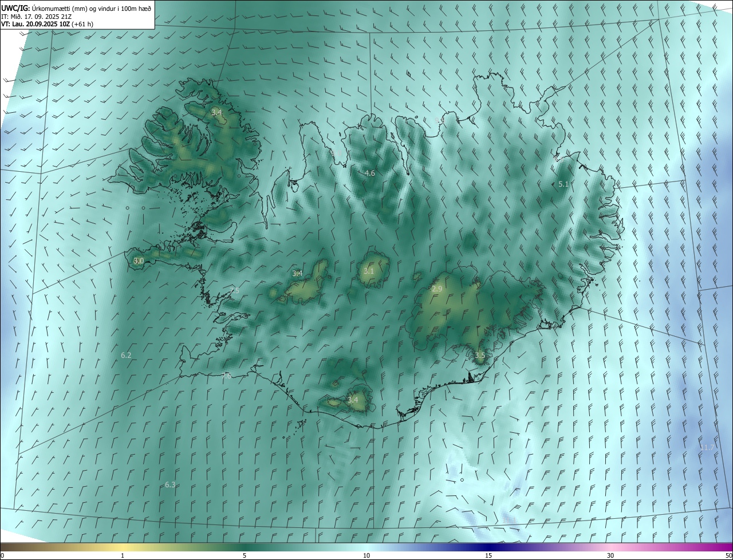Click the 5 tick on the color scale

pos(245,555)
